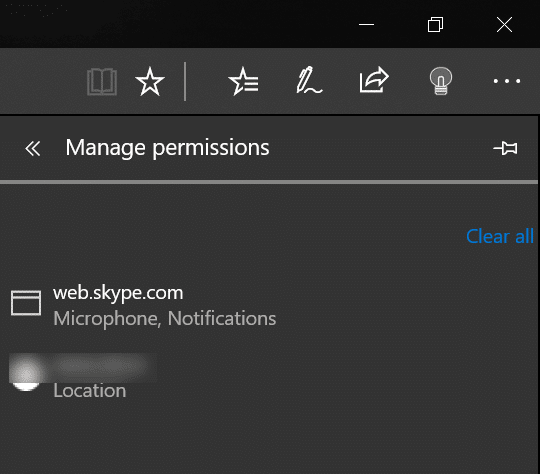Click the Share arrow icon
Image resolution: width=540 pixels, height=474 pixels.
[374, 80]
